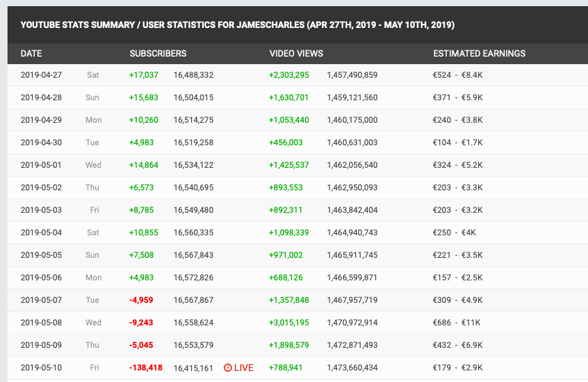Click total video views 1,473,660,434

click(352, 368)
